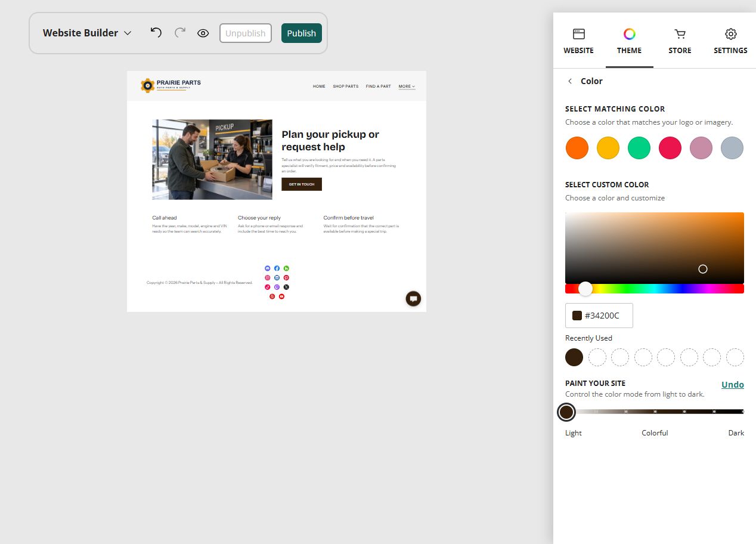
Task: Click the Instagram social icon
Action: (x=267, y=278)
